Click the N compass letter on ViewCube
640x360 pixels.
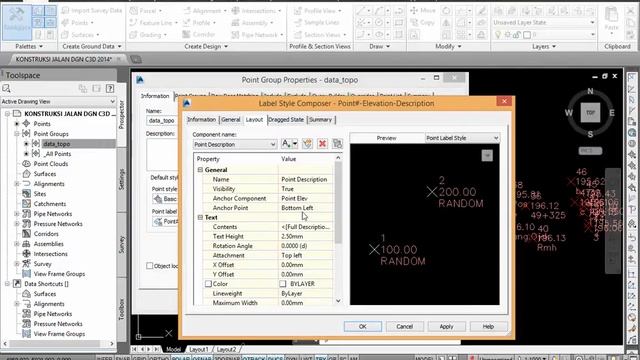[590, 91]
